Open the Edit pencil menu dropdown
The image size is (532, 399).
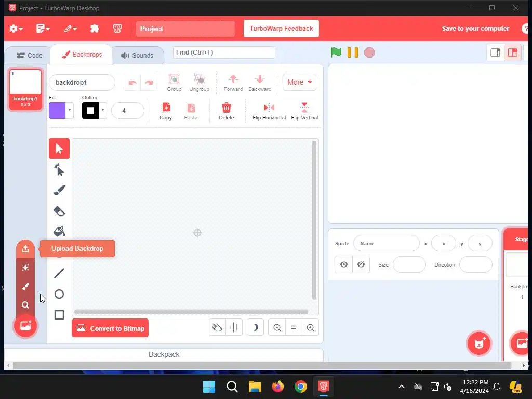[71, 29]
